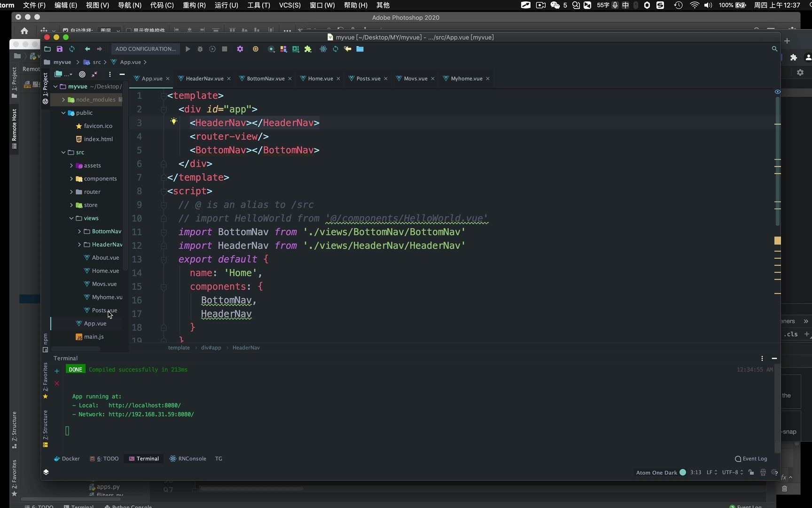812x508 pixels.
Task: Navigate Forward with the right arrow
Action: click(99, 49)
